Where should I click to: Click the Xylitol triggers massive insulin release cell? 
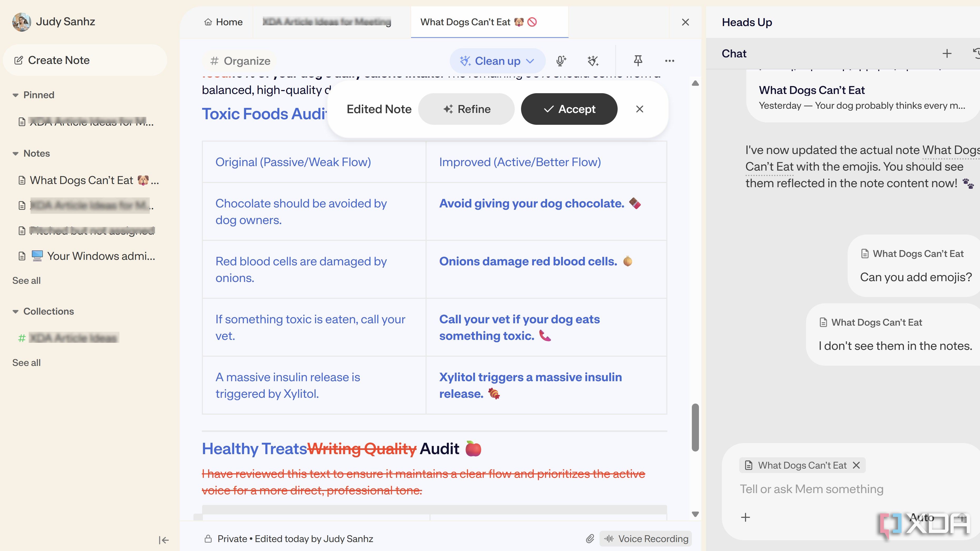click(x=546, y=385)
